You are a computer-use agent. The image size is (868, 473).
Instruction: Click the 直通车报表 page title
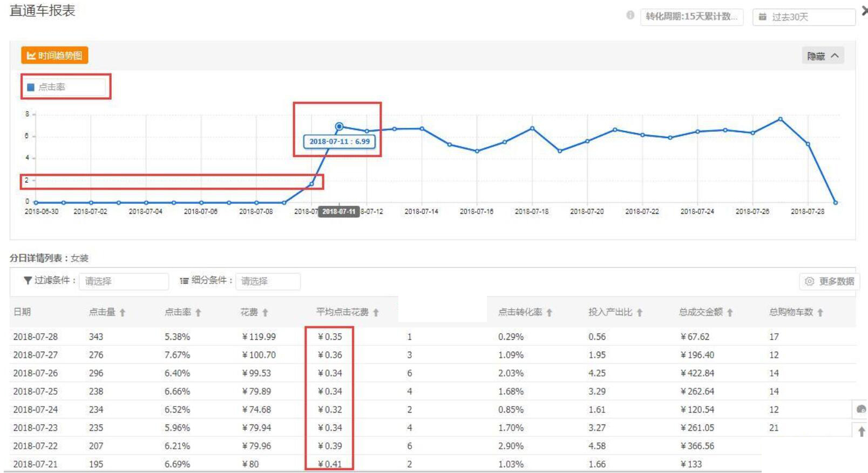pos(43,11)
